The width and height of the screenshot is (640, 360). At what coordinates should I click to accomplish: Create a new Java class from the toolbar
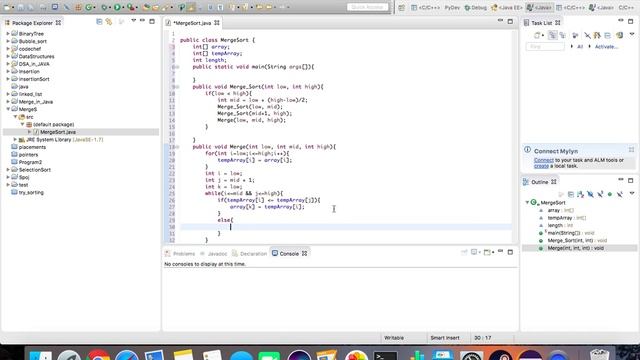[88, 7]
